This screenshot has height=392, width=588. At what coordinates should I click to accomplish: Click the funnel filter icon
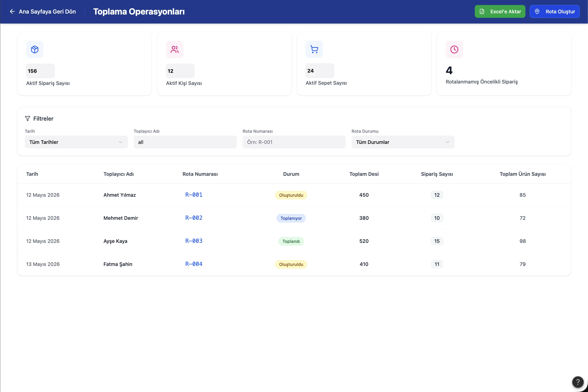pos(28,118)
